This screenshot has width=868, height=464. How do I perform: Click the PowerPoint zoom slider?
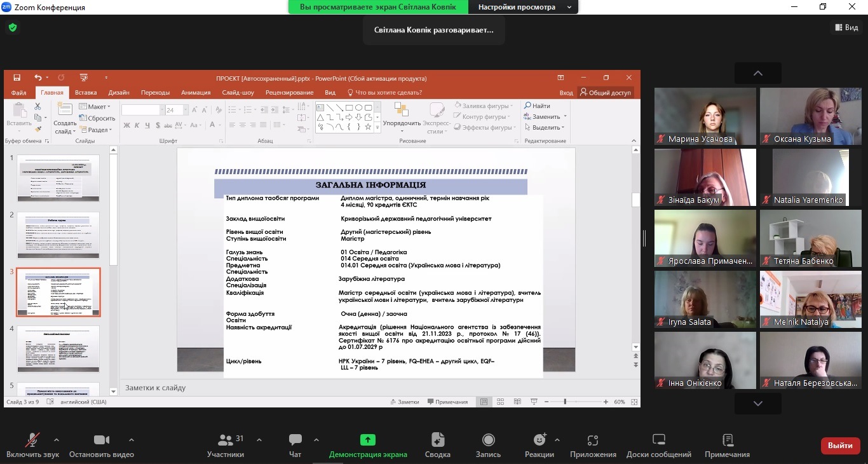[565, 402]
